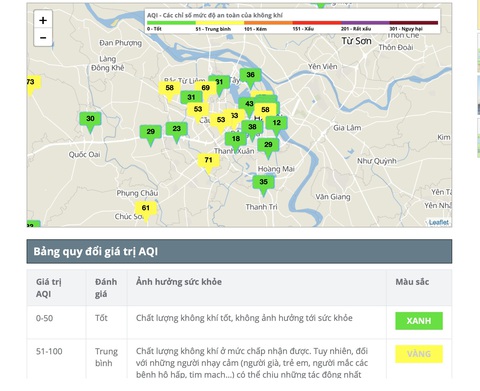Zoom out the map with minus button

pos(43,38)
